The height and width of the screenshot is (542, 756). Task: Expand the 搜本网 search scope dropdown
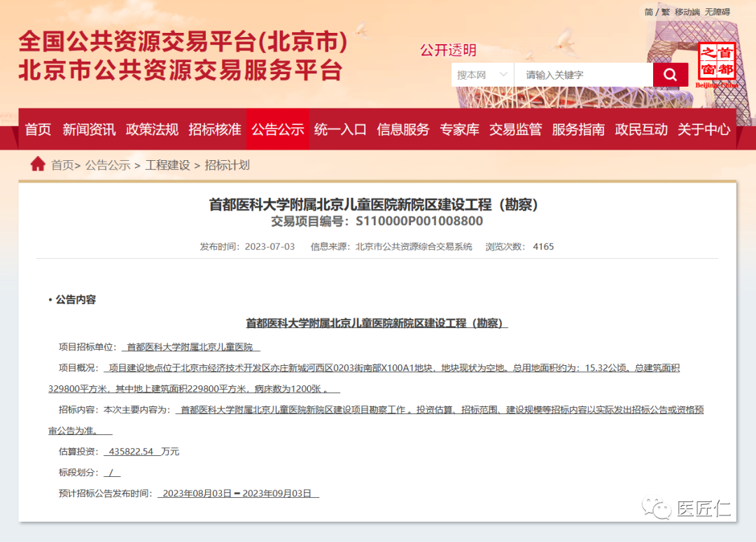[482, 75]
